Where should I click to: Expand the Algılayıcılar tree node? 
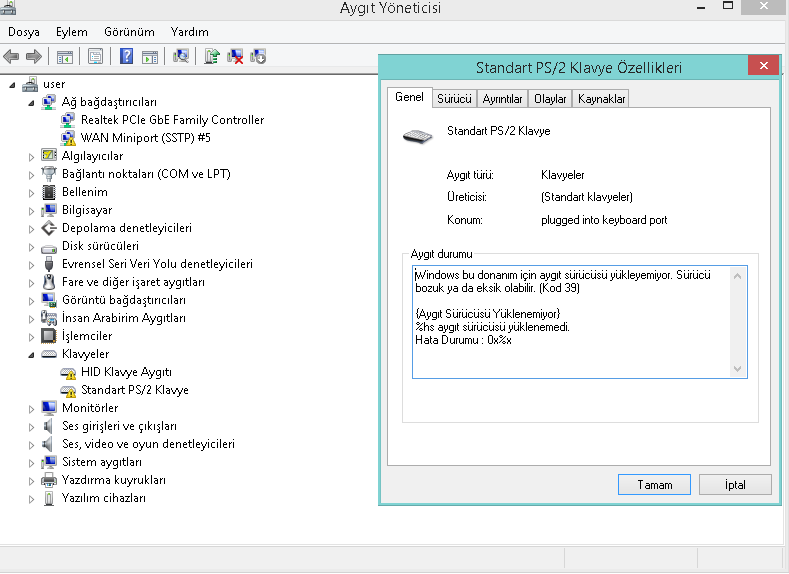coord(31,157)
